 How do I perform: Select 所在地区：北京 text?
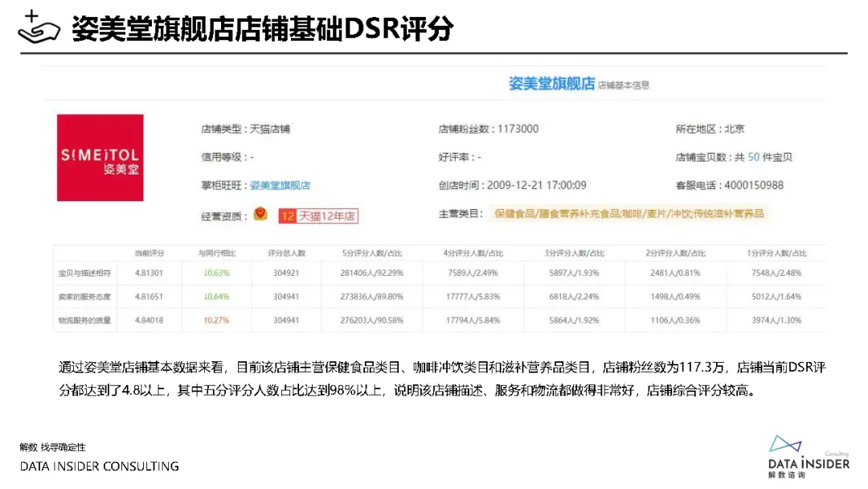710,129
